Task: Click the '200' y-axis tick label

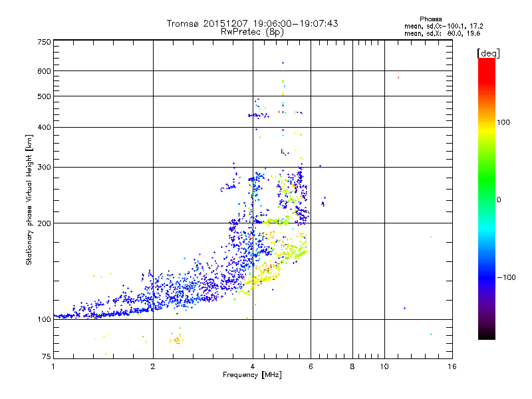Action: [x=44, y=223]
